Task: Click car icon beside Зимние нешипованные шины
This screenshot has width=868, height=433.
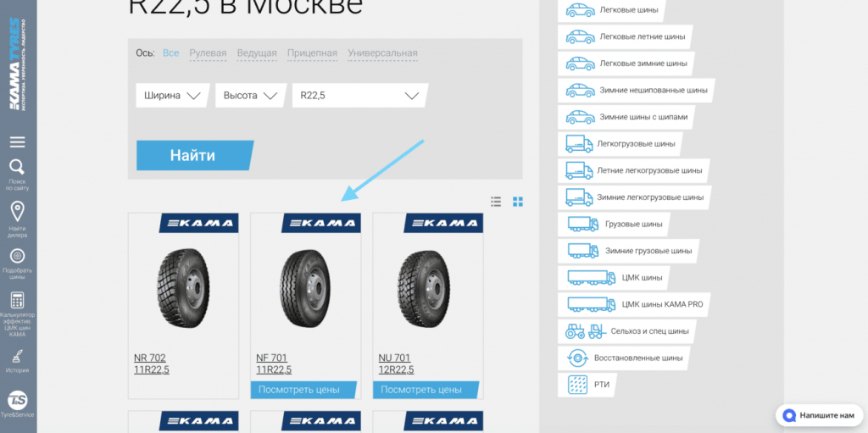Action: pyautogui.click(x=580, y=90)
